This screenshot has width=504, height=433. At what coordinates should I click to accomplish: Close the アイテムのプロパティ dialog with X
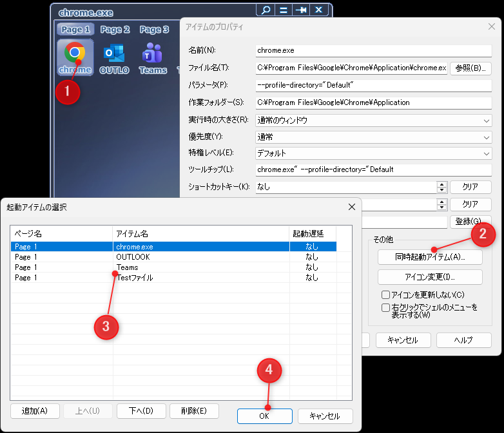click(x=491, y=26)
